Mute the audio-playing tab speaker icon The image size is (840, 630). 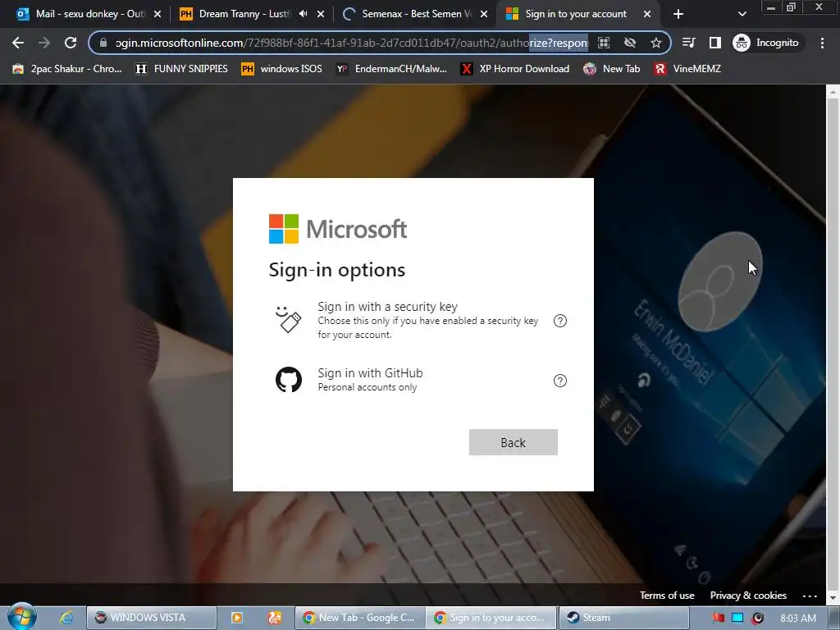tap(304, 14)
